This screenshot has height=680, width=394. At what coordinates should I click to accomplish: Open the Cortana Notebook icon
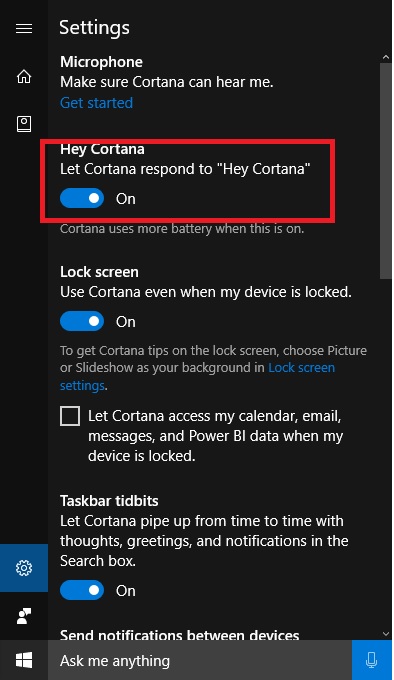[x=24, y=124]
